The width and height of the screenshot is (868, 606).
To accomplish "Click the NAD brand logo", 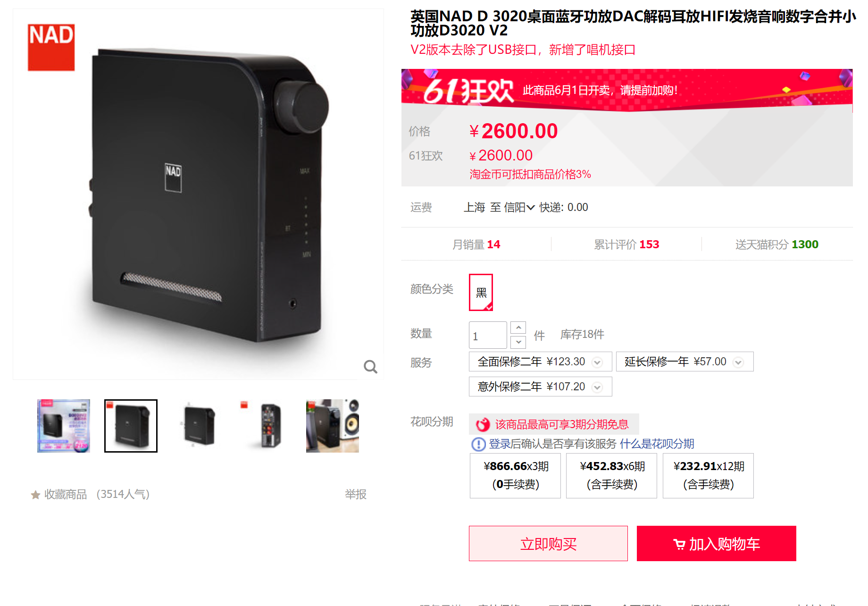I will coord(51,47).
